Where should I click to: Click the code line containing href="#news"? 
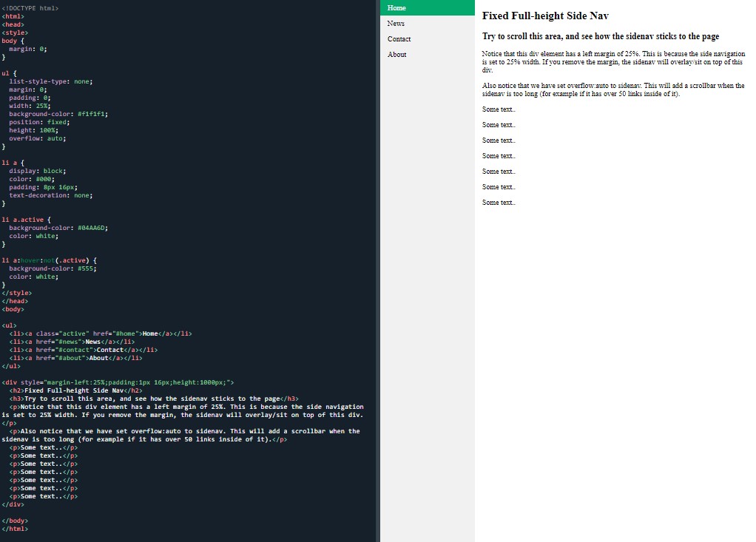click(x=72, y=342)
